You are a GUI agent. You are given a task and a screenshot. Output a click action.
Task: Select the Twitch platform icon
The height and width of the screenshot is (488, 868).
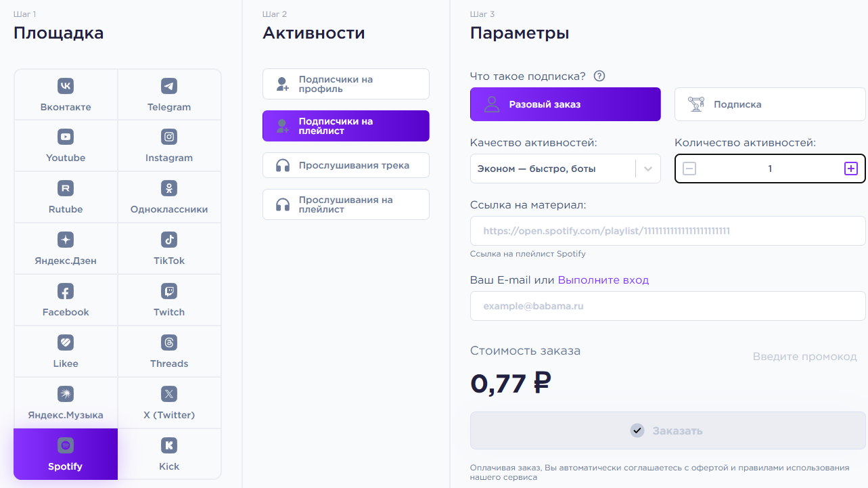point(169,291)
